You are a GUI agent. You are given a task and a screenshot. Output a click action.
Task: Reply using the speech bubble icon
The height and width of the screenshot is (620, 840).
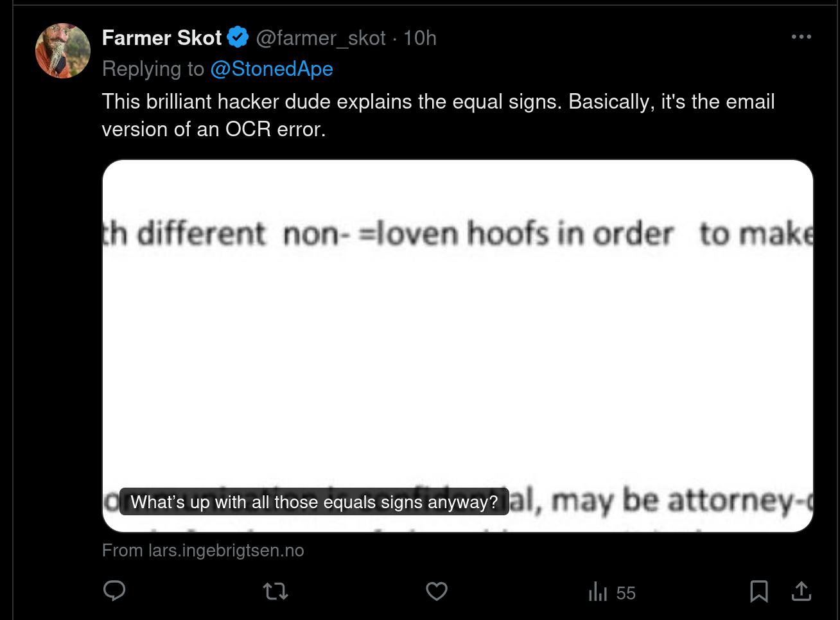114,591
